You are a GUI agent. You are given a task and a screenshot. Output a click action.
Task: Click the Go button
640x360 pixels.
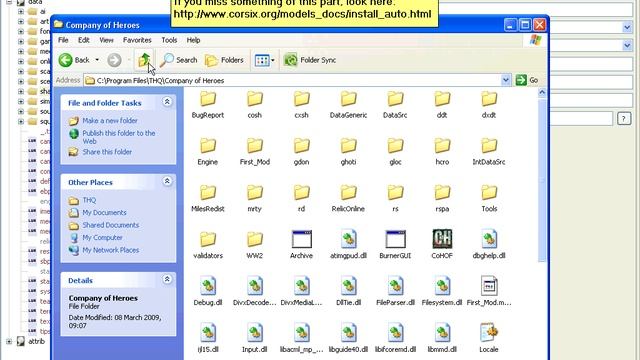pyautogui.click(x=527, y=80)
